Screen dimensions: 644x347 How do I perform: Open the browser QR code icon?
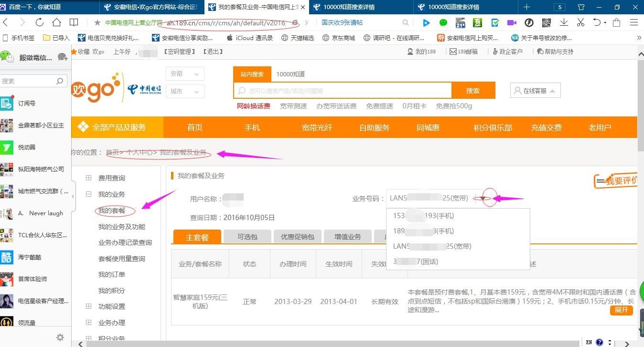point(546,22)
